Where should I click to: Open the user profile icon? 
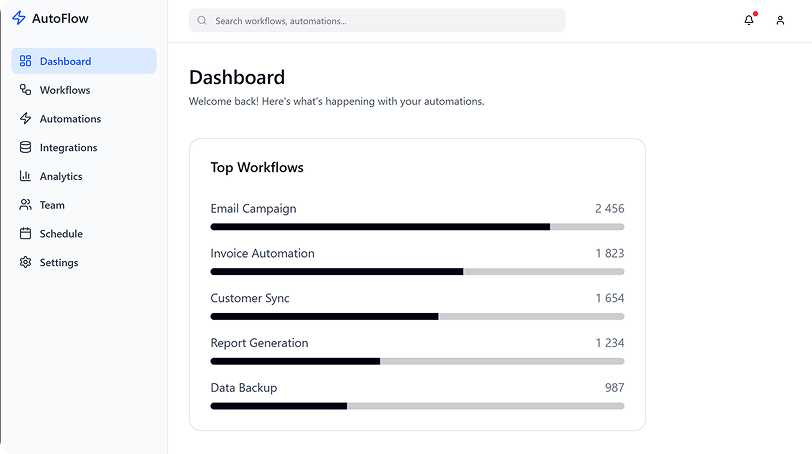780,20
